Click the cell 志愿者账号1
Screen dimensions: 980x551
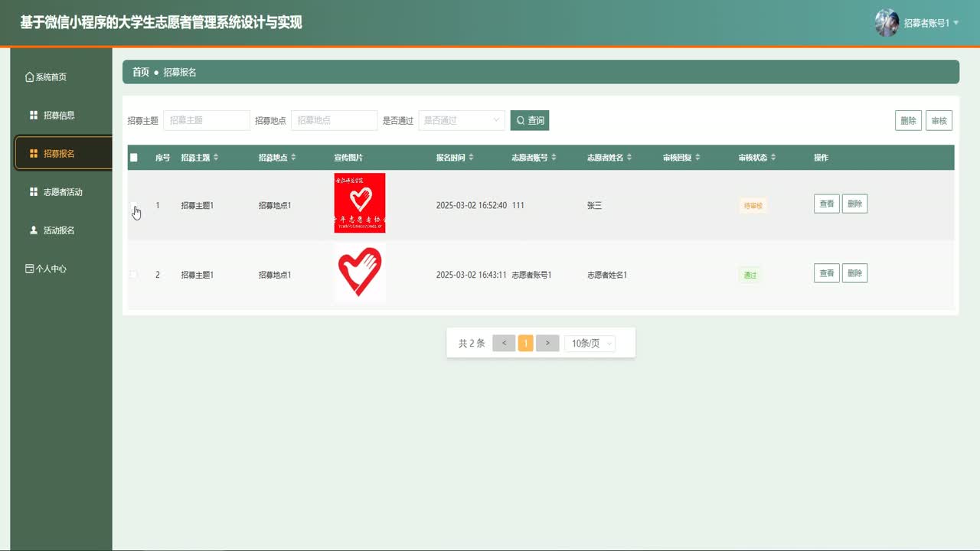coord(532,275)
